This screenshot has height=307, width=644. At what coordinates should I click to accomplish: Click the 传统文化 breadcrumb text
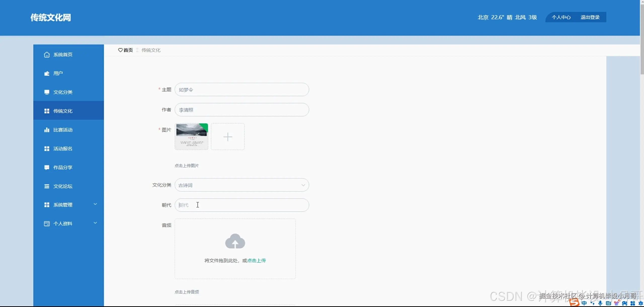point(151,50)
